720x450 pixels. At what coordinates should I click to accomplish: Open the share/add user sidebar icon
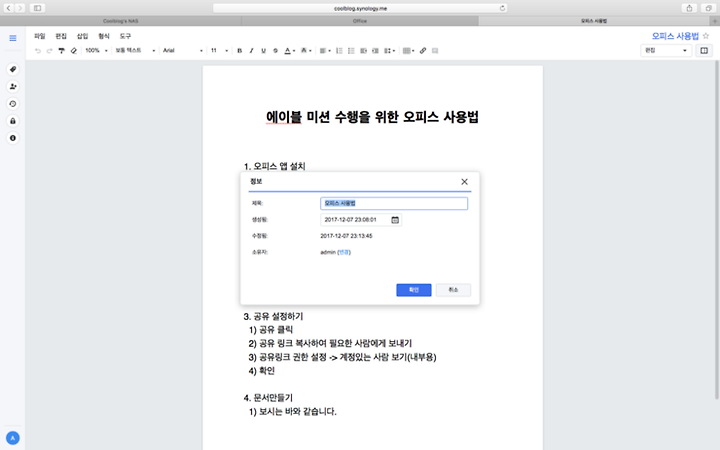click(13, 86)
